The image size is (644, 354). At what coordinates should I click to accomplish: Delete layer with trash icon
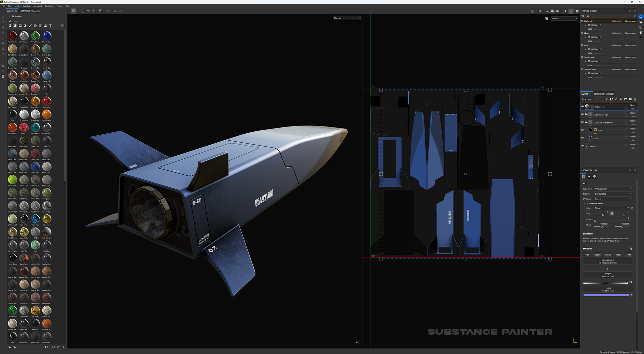pos(635,99)
